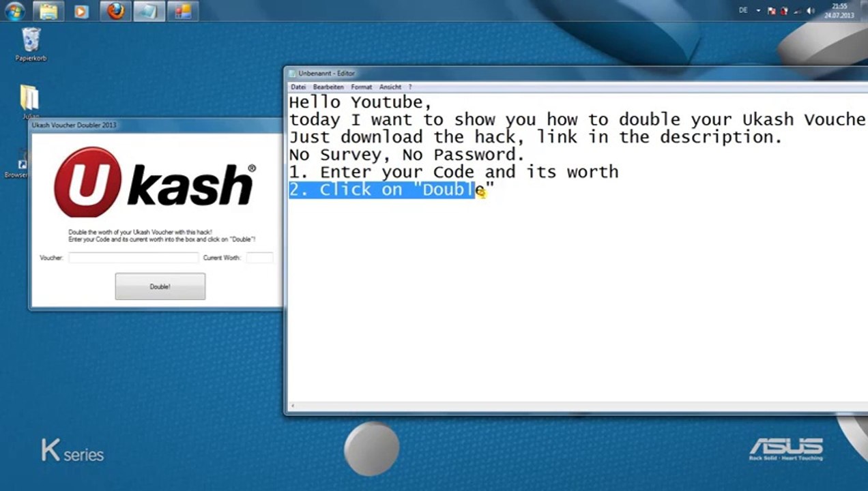Click the line "No Survey, No Password."
The height and width of the screenshot is (491, 868).
pos(407,155)
